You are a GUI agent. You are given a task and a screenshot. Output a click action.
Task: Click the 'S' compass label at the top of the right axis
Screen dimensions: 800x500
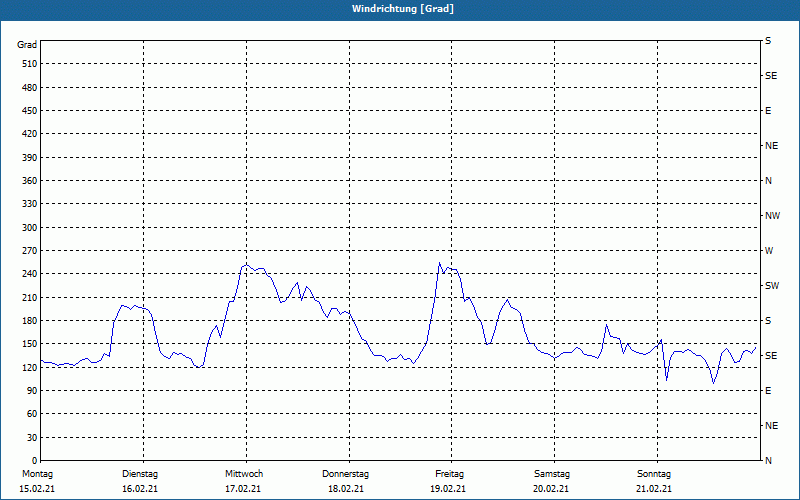point(768,41)
